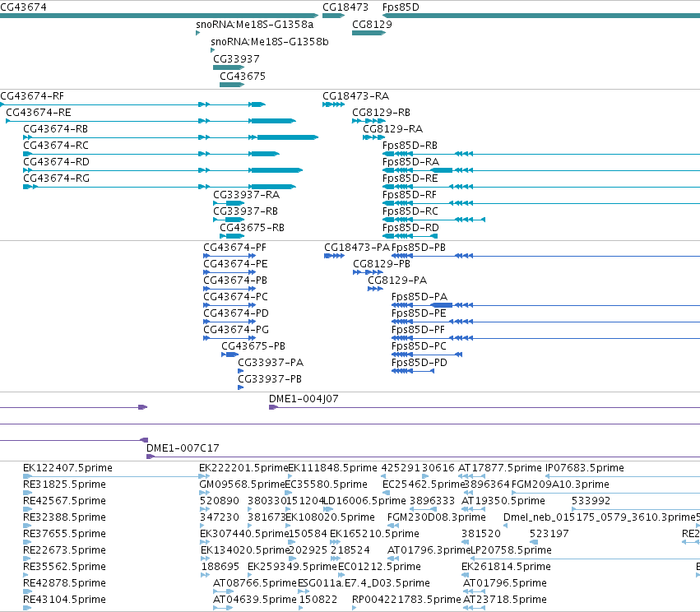
Task: Select the CG18473-PA protein label
Action: [357, 248]
